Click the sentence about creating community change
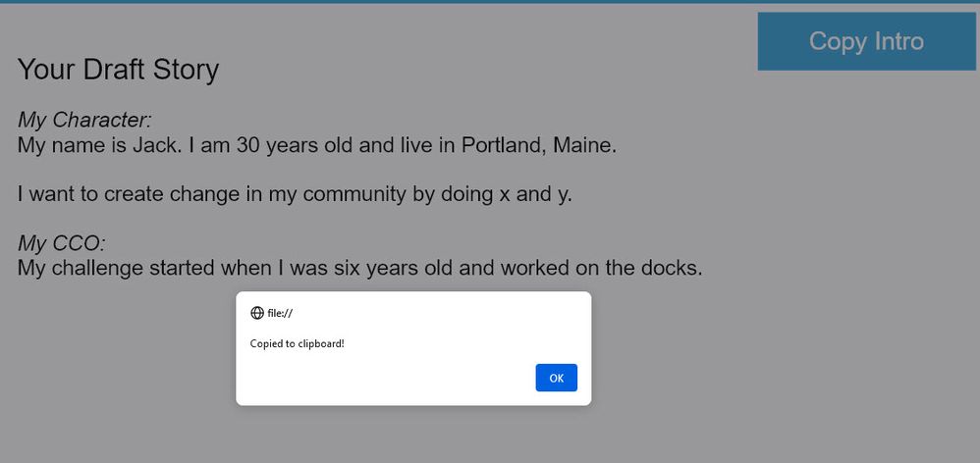980x463 pixels. click(x=295, y=193)
